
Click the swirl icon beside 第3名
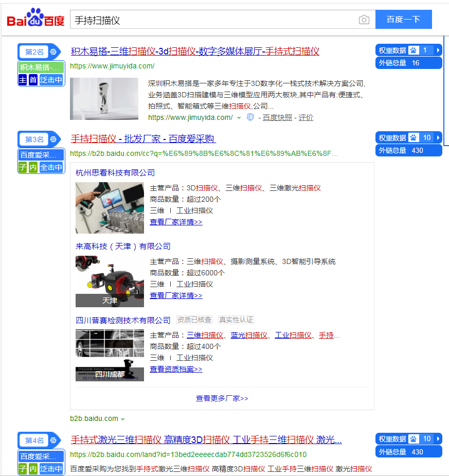53,139
